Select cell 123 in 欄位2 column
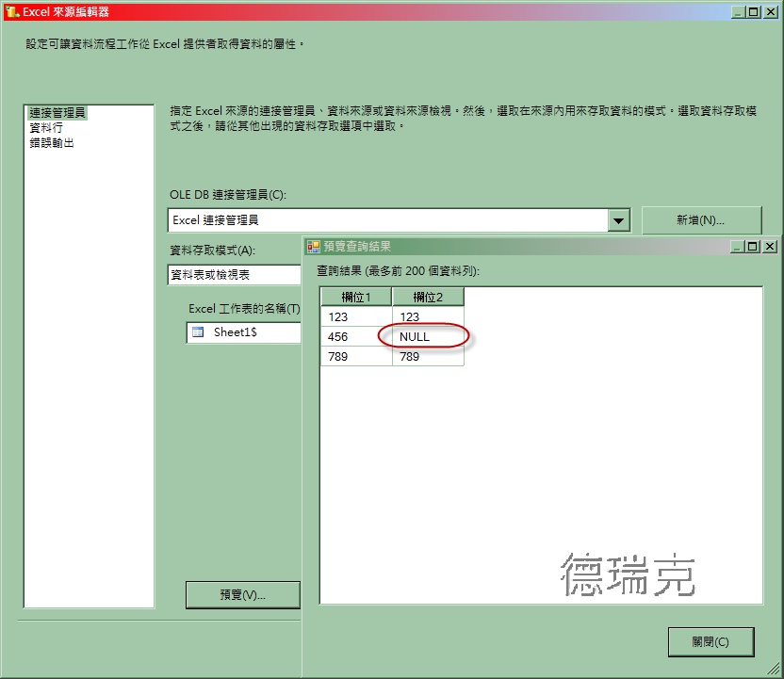 pyautogui.click(x=428, y=316)
